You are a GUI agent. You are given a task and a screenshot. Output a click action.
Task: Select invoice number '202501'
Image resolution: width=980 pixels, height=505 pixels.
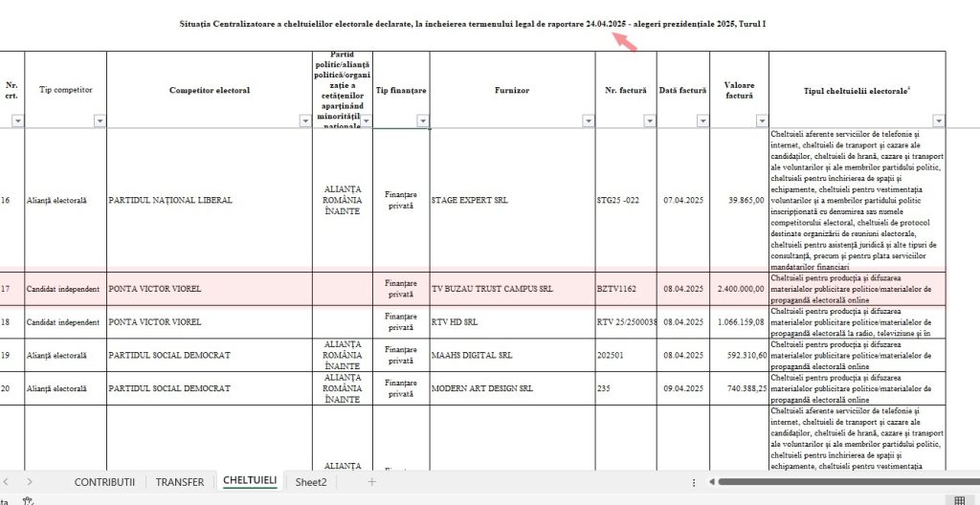pos(626,355)
